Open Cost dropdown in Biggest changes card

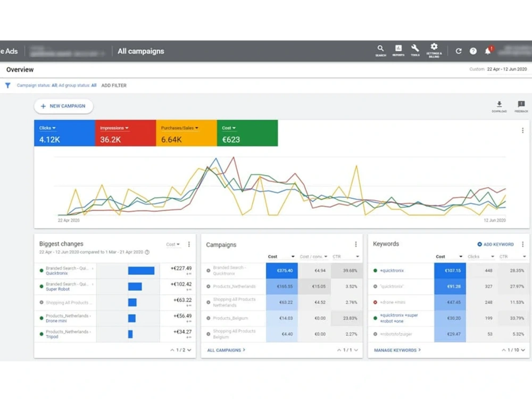coord(173,244)
